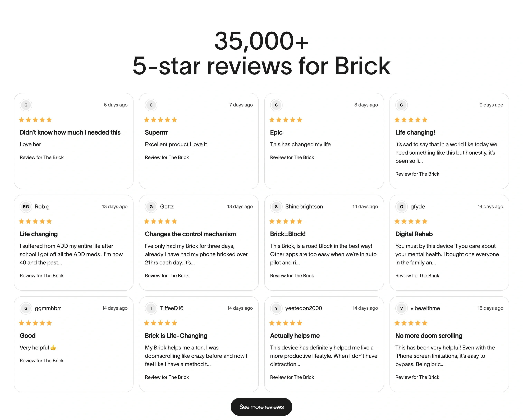Screen dimensions: 523x420
Task: Expand Changes the control mechanism review
Action: tap(196, 254)
